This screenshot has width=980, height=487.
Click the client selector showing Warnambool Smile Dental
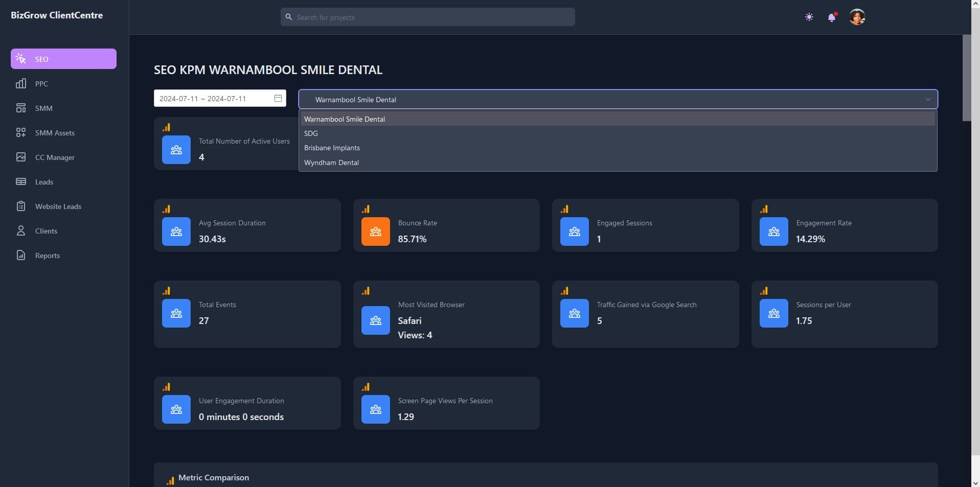tap(618, 99)
